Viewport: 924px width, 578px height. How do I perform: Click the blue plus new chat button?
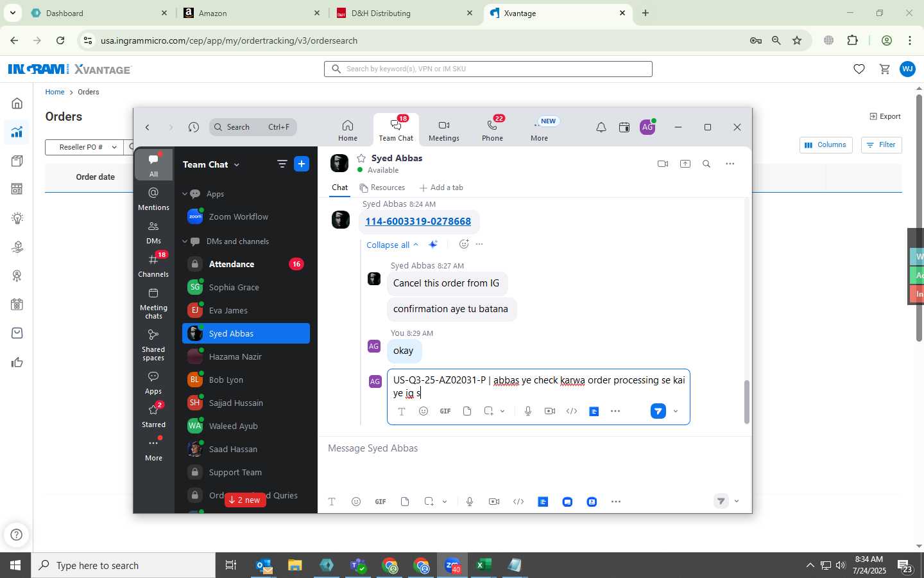coord(302,164)
